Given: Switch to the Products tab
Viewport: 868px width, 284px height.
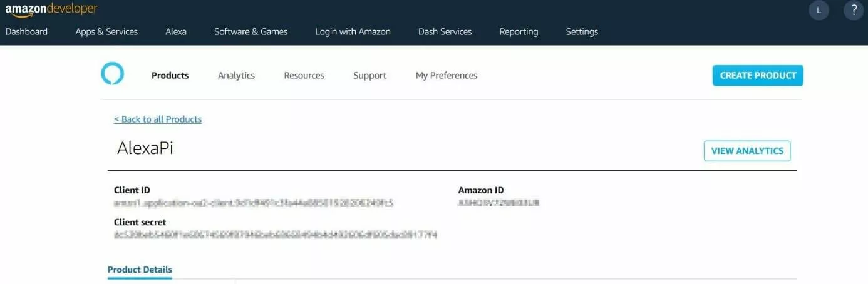Looking at the screenshot, I should click(170, 76).
